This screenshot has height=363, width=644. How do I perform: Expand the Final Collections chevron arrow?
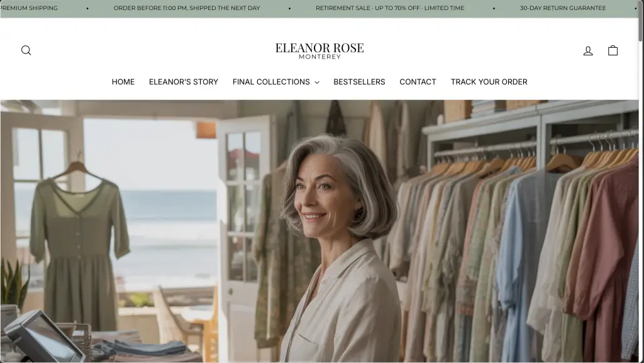(317, 82)
